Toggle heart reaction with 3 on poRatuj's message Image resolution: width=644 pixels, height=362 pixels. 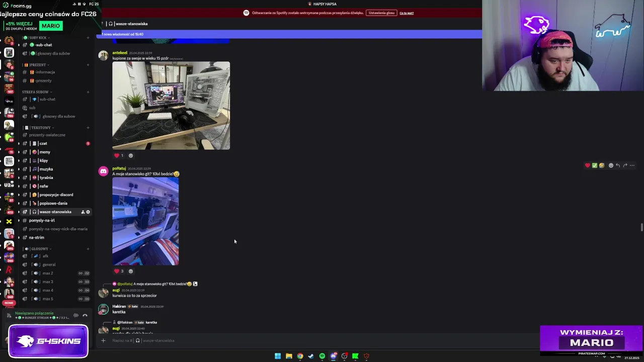click(x=119, y=271)
